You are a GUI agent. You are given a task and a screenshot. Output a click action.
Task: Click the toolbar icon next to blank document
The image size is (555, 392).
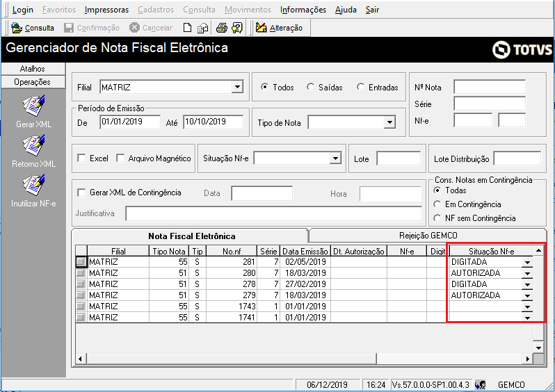pos(202,28)
